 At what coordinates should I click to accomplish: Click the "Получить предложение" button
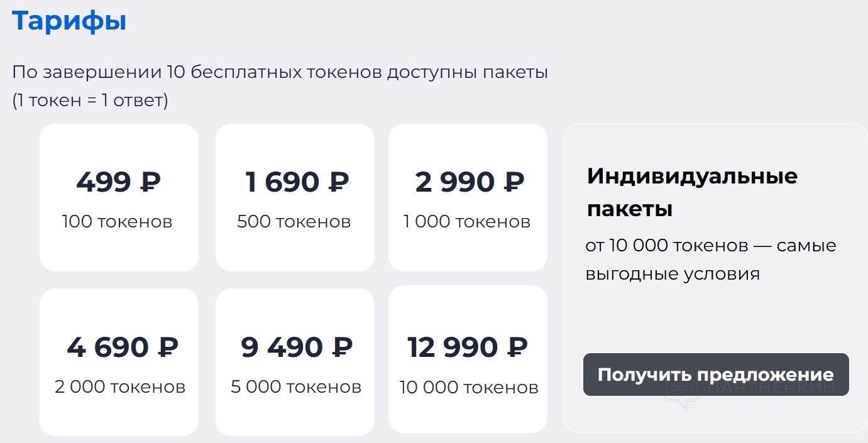(x=715, y=375)
